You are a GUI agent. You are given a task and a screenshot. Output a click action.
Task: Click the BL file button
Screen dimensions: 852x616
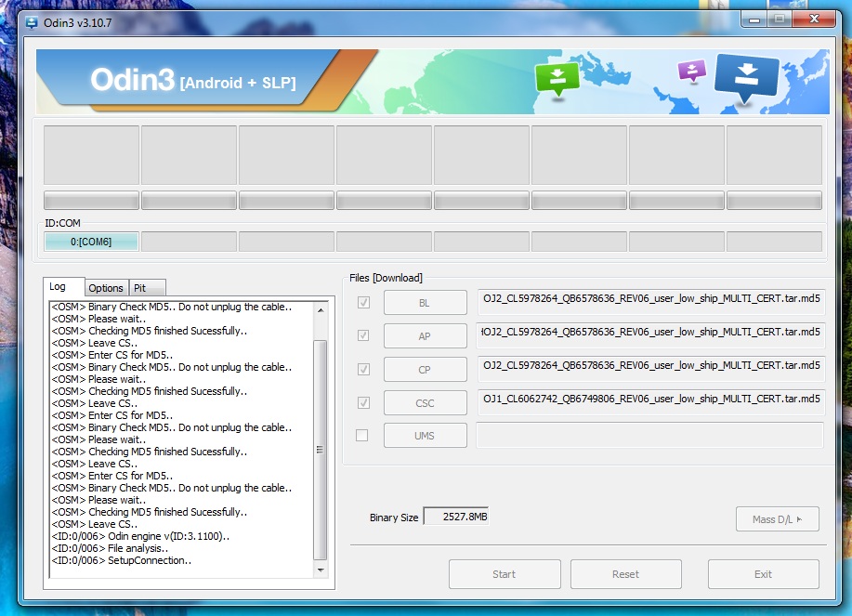tap(425, 303)
